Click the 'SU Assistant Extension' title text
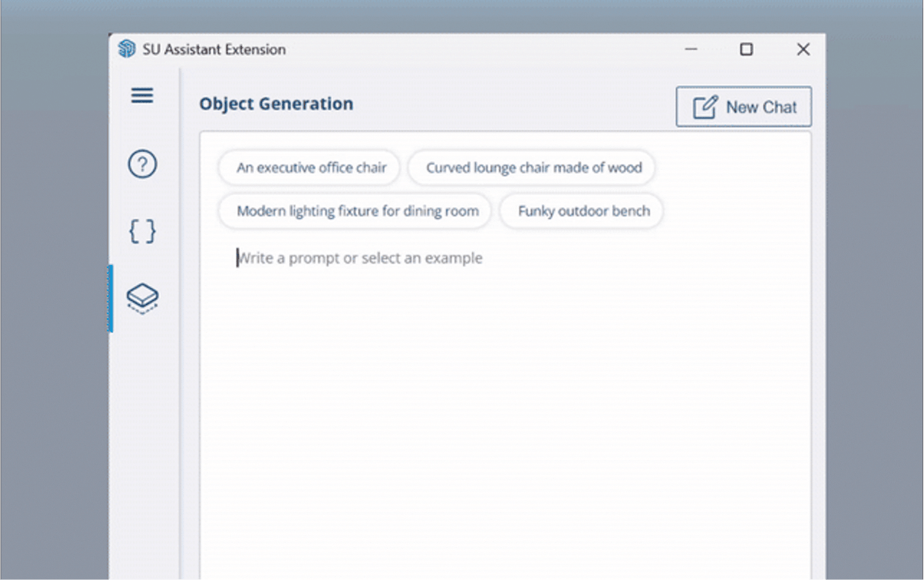This screenshot has height=580, width=924. pos(214,50)
